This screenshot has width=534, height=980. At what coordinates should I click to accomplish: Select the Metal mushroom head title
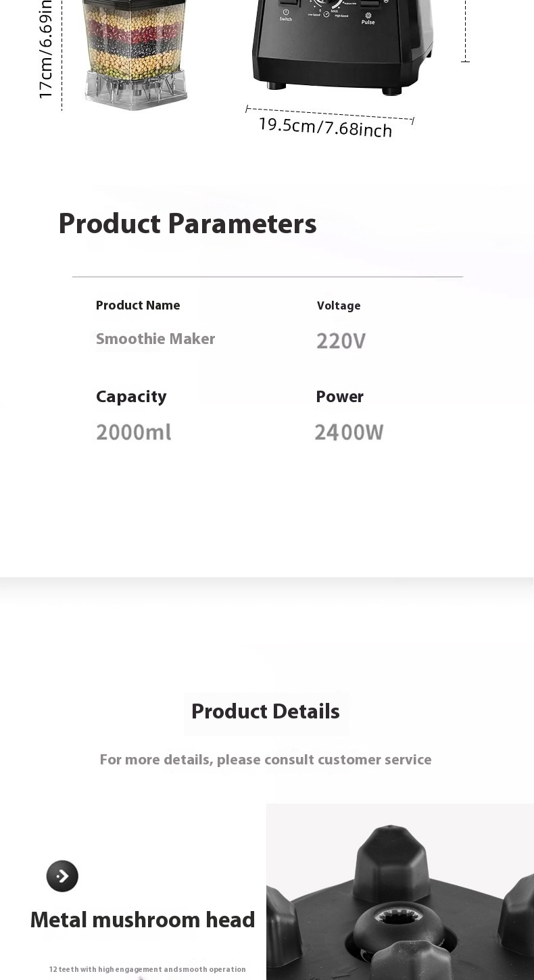click(143, 920)
